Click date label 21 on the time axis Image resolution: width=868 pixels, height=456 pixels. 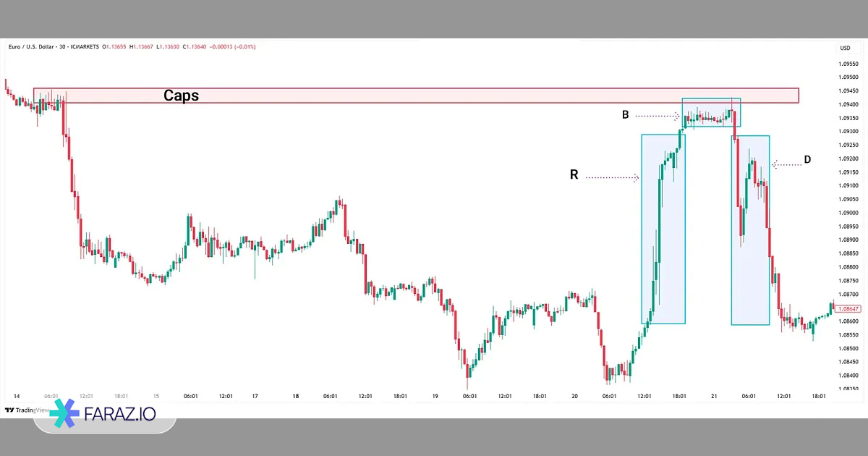pyautogui.click(x=714, y=396)
